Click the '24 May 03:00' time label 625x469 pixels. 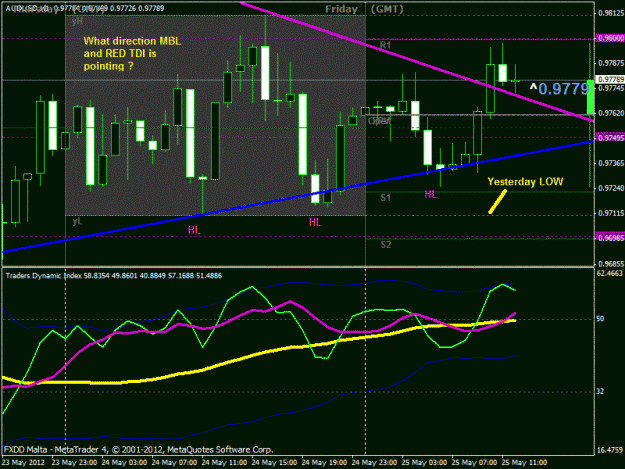124,463
